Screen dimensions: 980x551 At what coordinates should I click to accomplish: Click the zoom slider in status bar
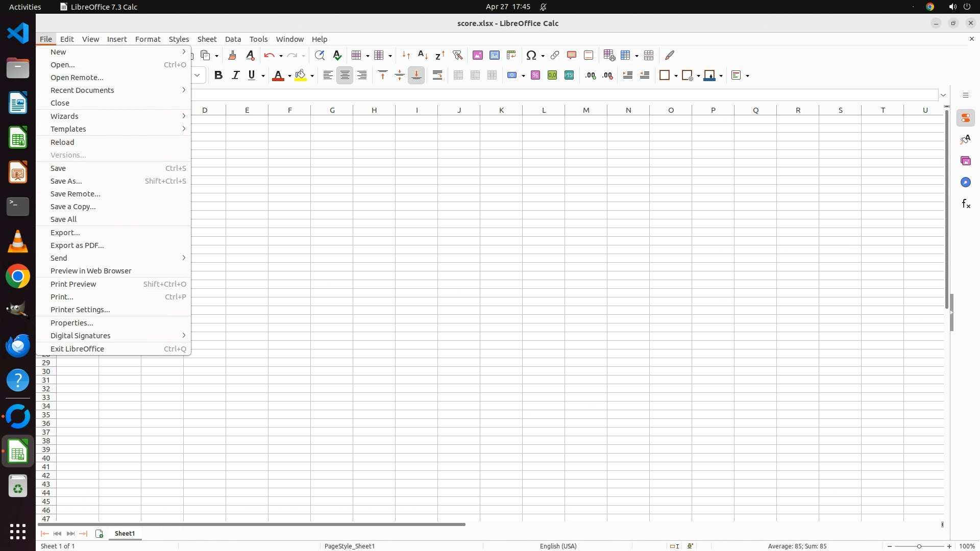[919, 546]
